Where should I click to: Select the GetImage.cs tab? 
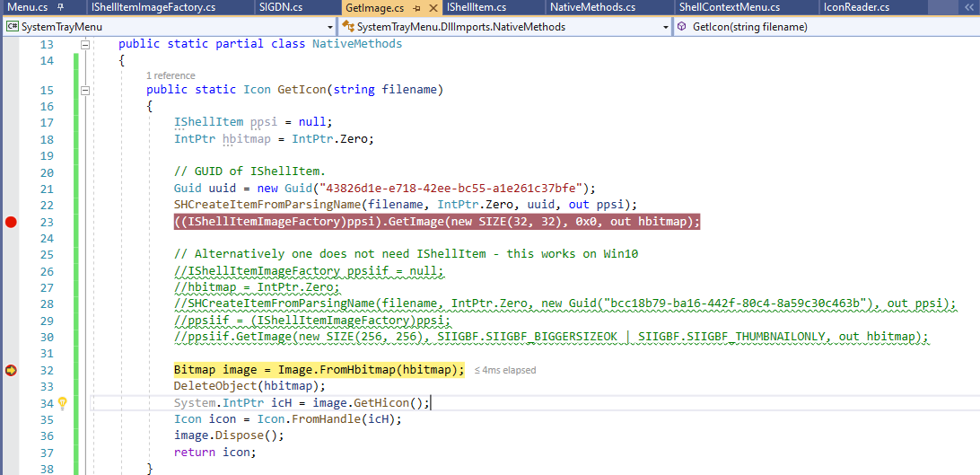(374, 7)
